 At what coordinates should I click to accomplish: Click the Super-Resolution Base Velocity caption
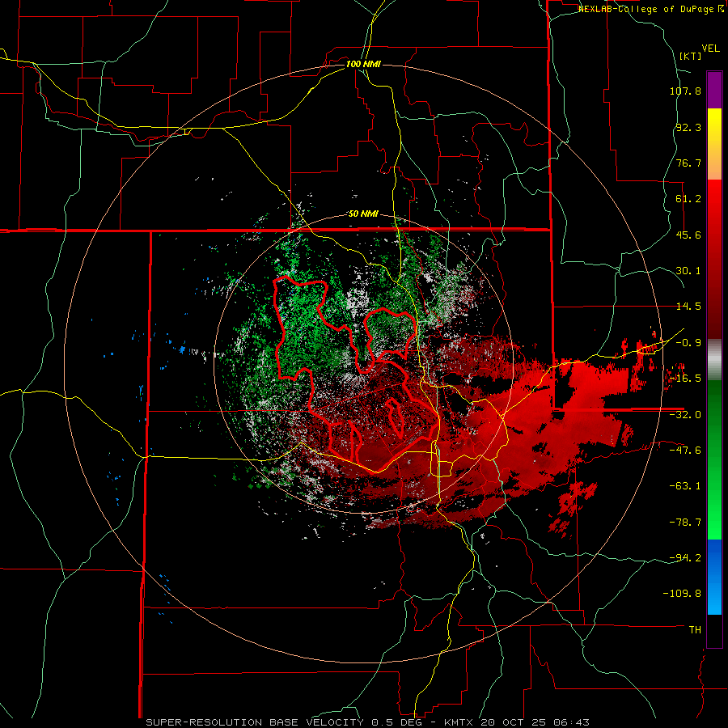[368, 722]
